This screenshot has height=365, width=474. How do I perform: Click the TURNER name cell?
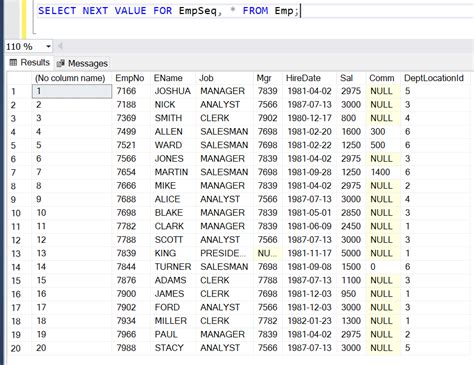[x=173, y=267]
